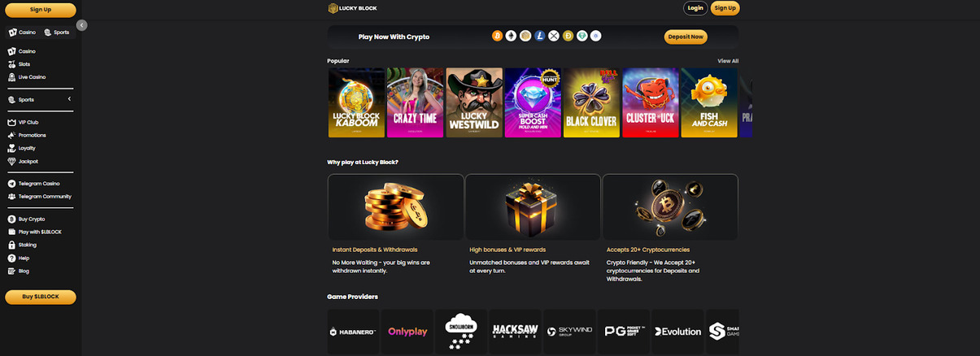Click the Deposit Now button
Screen dimensions: 980x356
point(686,37)
